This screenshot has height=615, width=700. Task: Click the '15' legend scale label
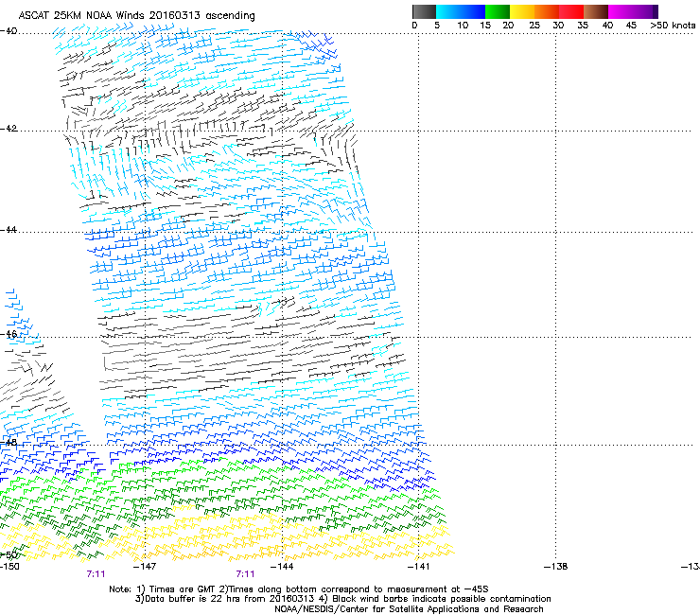[485, 26]
